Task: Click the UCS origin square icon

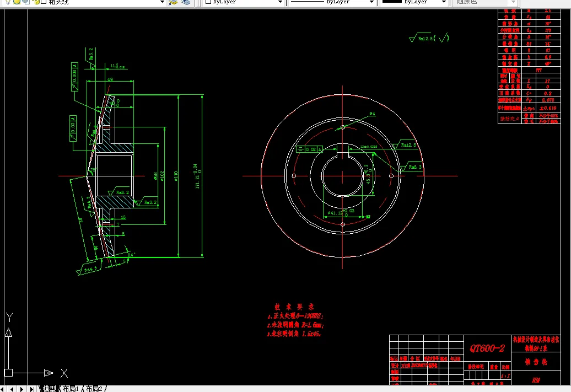Action: [8, 373]
